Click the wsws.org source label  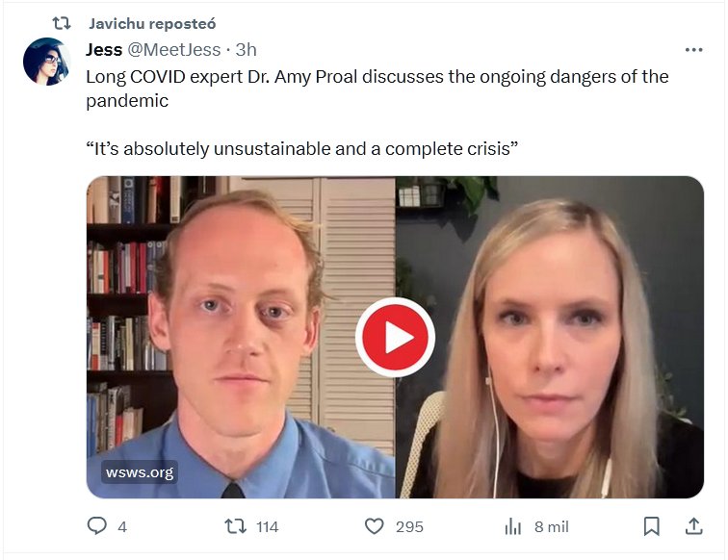[x=140, y=472]
